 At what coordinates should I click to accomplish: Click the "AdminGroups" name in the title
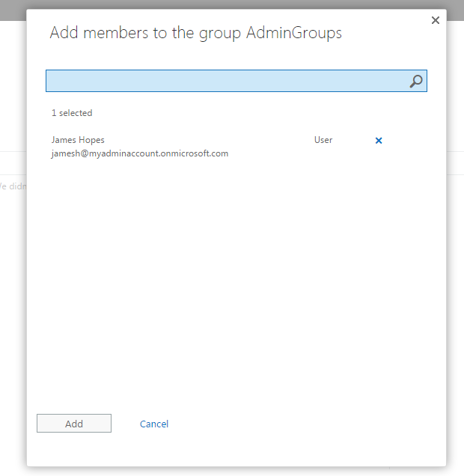click(x=294, y=33)
